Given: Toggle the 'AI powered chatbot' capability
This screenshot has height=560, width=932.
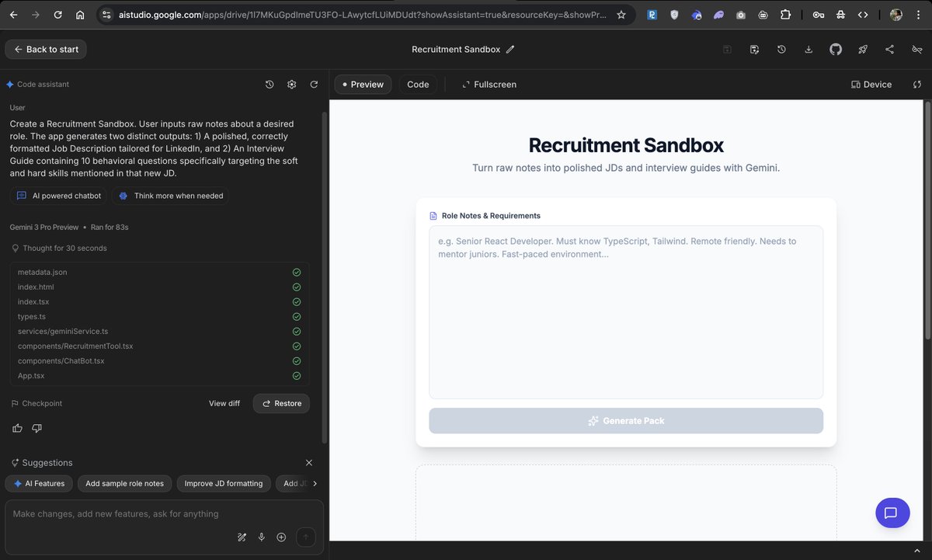Looking at the screenshot, I should 58,196.
